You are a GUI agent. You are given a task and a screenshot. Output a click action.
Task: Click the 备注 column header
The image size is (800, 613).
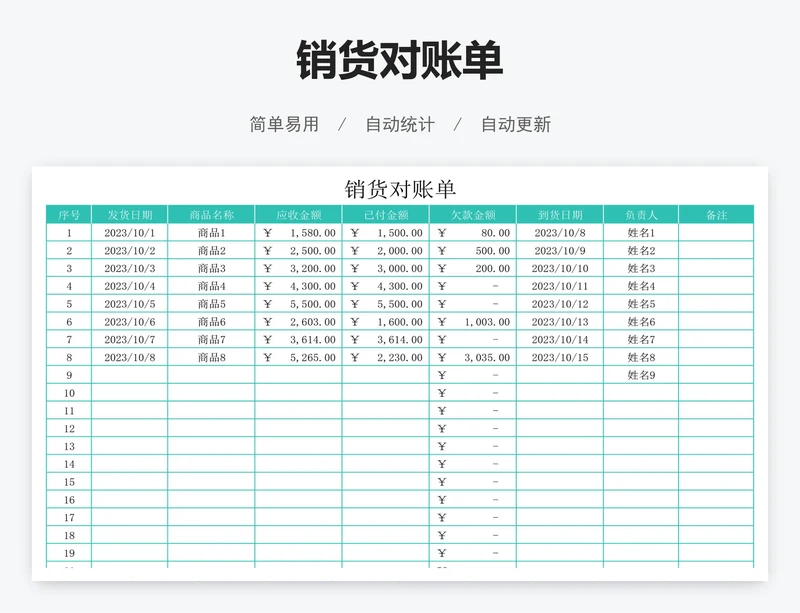(716, 215)
